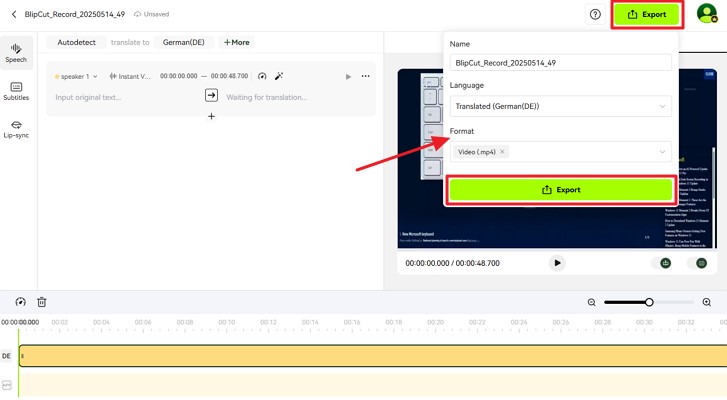Open the user profile avatar
The image size is (727, 400).
[706, 13]
